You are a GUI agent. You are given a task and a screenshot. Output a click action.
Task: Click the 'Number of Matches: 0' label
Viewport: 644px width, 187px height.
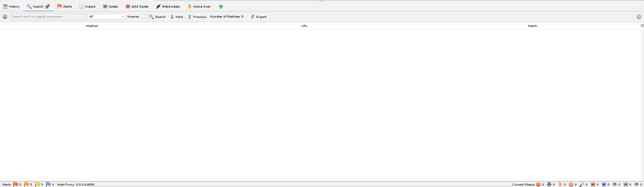[x=227, y=16]
